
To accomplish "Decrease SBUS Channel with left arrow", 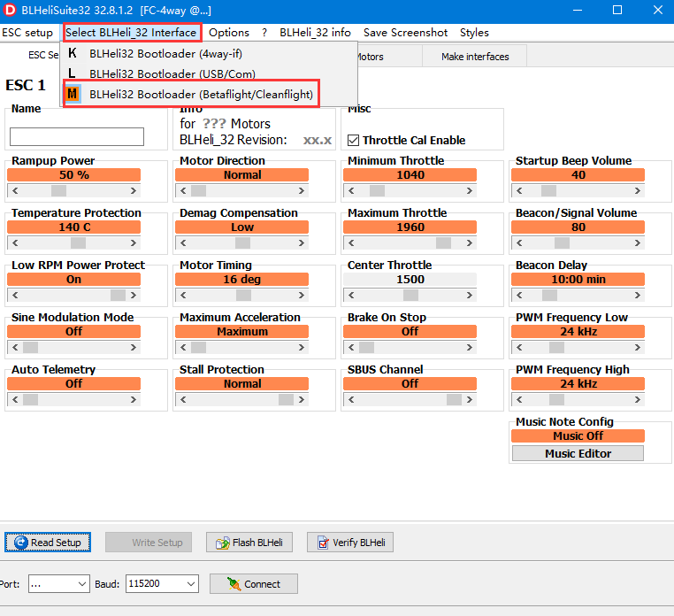I will tap(351, 400).
